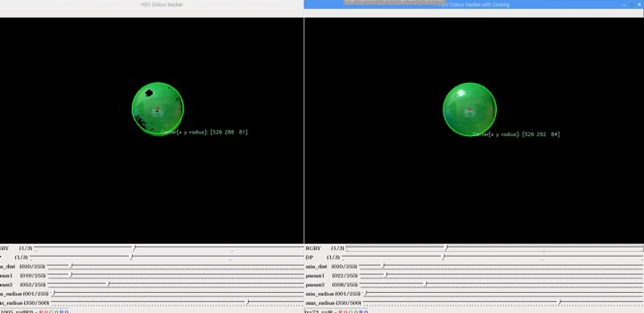The image size is (644, 313).
Task: Click min_dist slider handle in Closing window
Action: [x=383, y=266]
